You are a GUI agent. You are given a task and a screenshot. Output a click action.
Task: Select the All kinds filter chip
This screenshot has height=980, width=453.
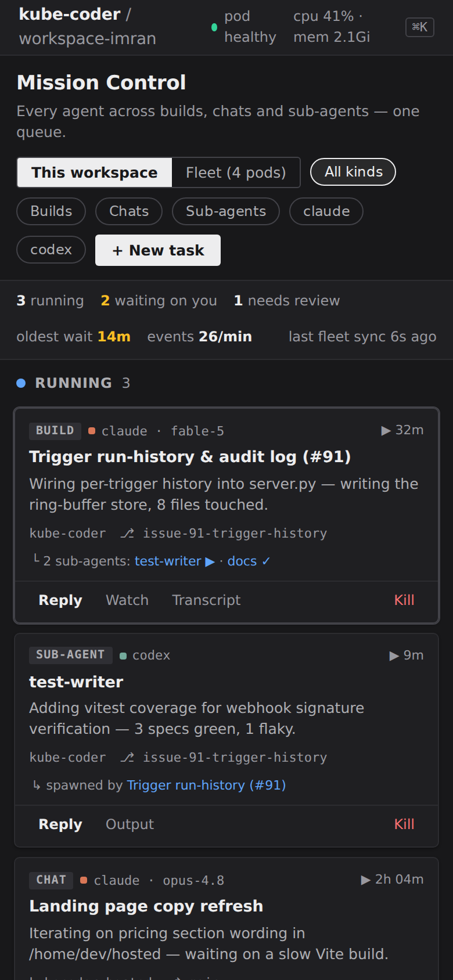[x=353, y=172]
